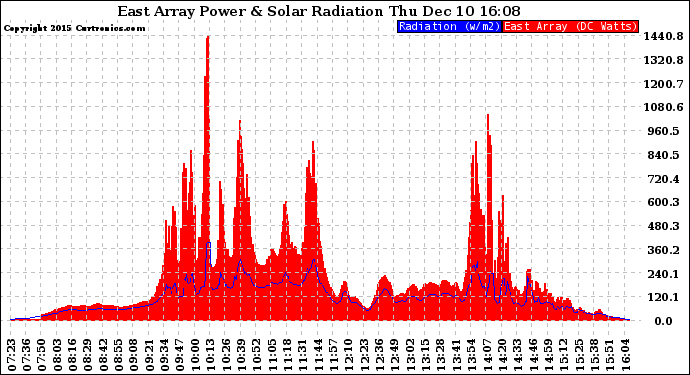The width and height of the screenshot is (690, 375).
Task: Click the chart title text
Action: tap(319, 11)
